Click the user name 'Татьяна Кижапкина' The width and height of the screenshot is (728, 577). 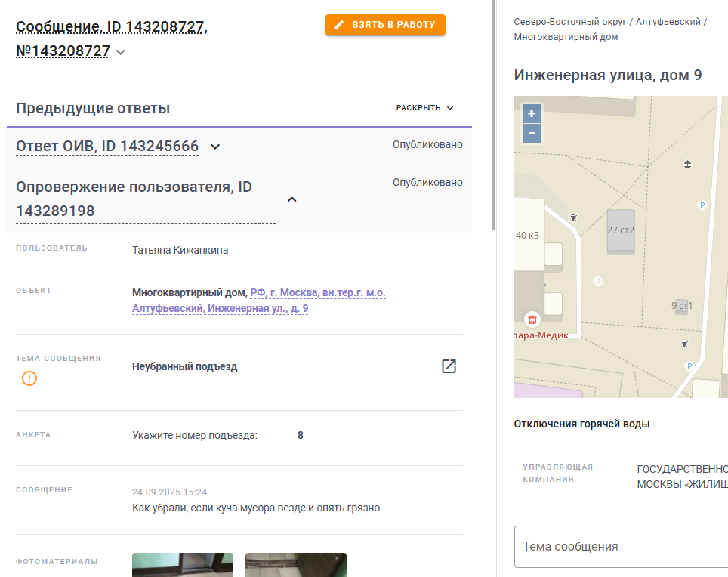coord(180,250)
